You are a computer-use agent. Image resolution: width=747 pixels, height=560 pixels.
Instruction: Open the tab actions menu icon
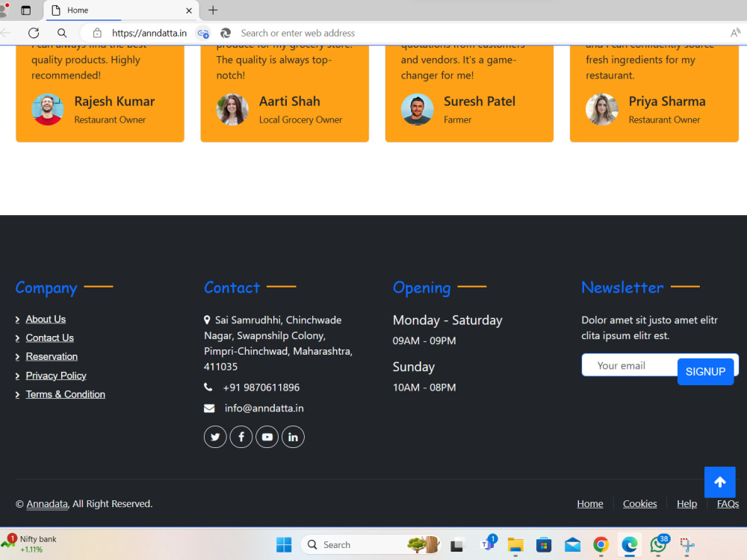[25, 10]
